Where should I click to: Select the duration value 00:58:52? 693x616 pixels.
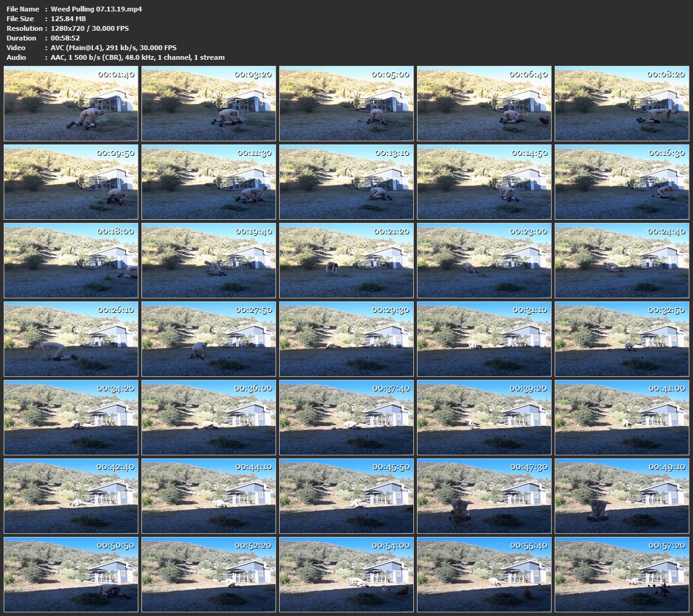click(x=65, y=38)
